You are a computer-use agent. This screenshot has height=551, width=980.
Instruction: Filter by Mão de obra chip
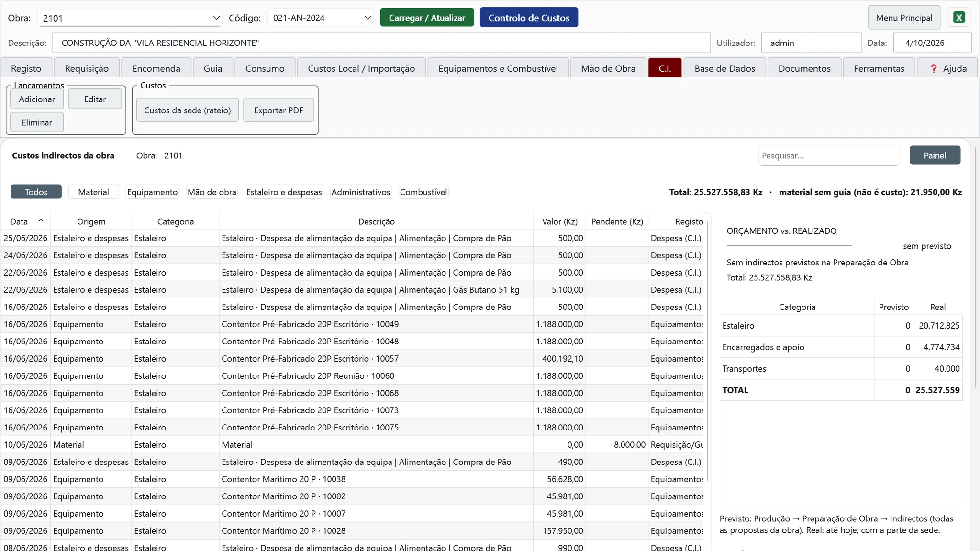click(x=212, y=192)
